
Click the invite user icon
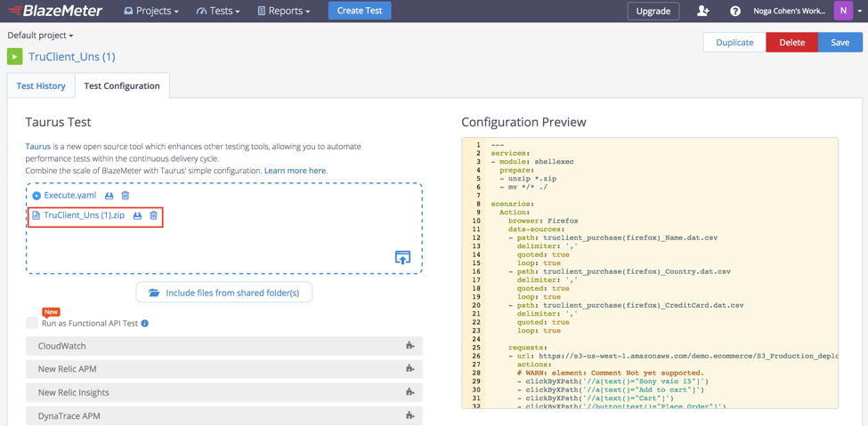[703, 11]
